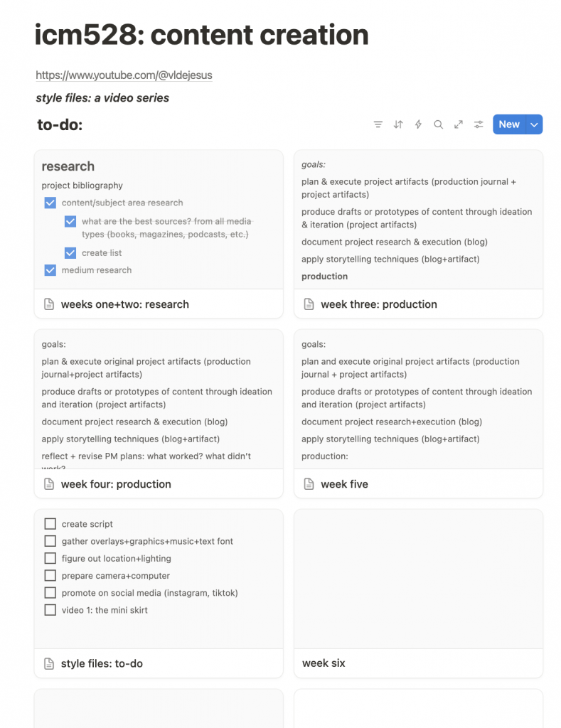This screenshot has height=728, width=561.
Task: Tick video 1: the mini skirt checkbox
Action: click(50, 610)
